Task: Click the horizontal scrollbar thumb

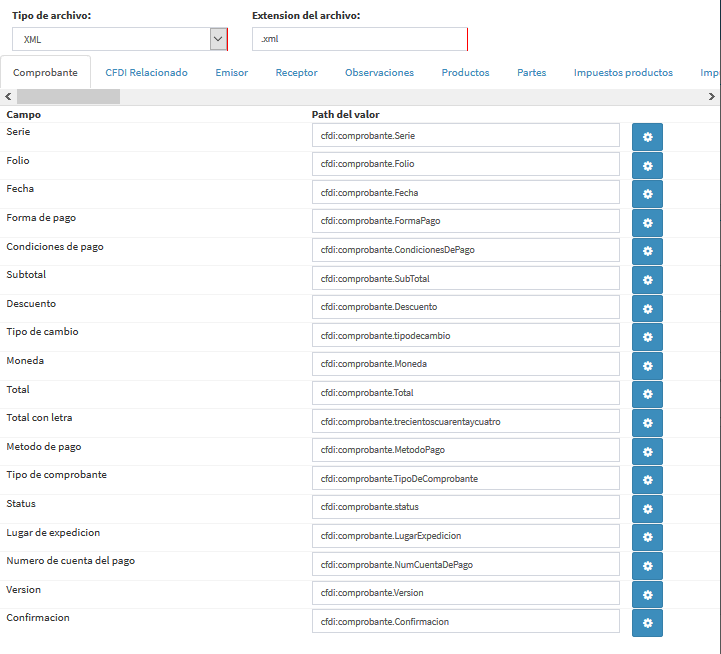Action: pos(68,97)
